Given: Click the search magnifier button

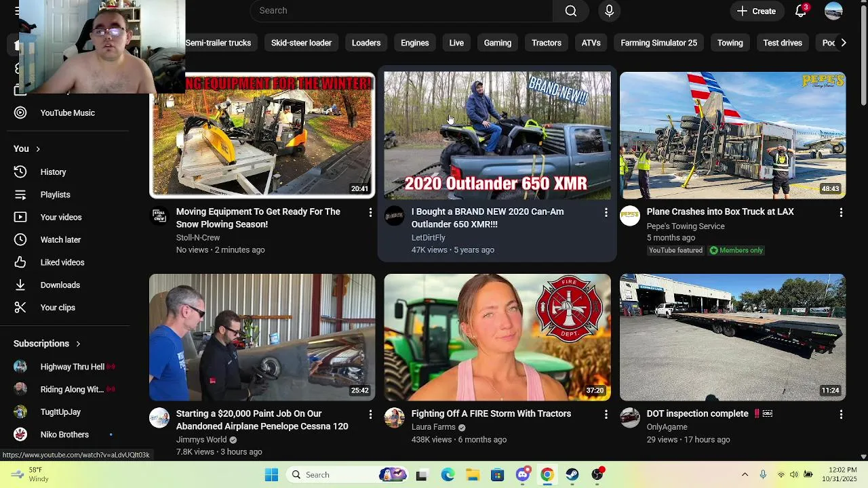Looking at the screenshot, I should pyautogui.click(x=571, y=11).
